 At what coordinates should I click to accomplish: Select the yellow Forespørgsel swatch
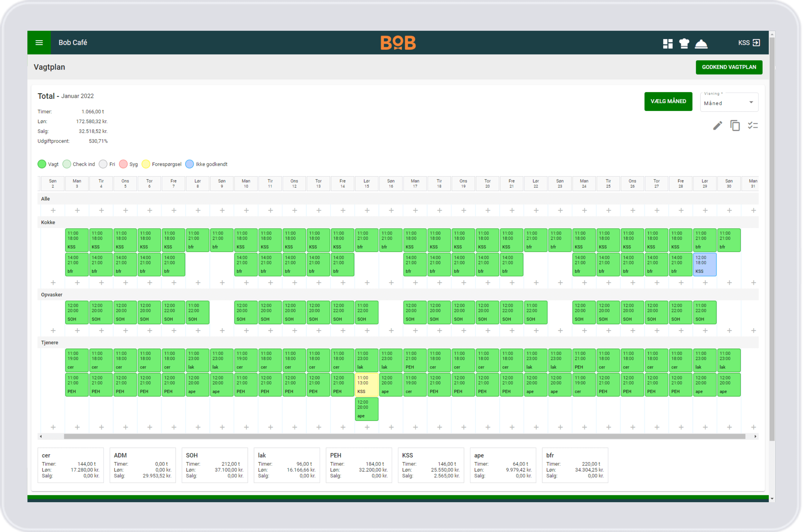(145, 164)
